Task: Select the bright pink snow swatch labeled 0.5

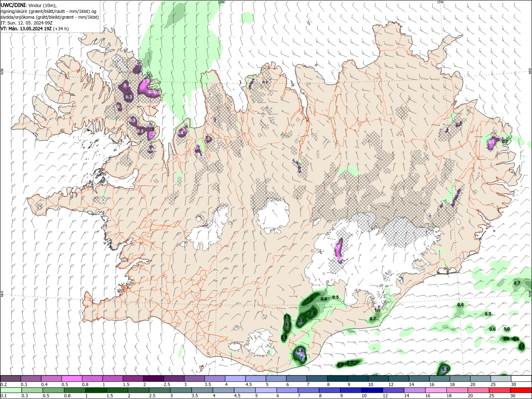Action: tap(71, 378)
